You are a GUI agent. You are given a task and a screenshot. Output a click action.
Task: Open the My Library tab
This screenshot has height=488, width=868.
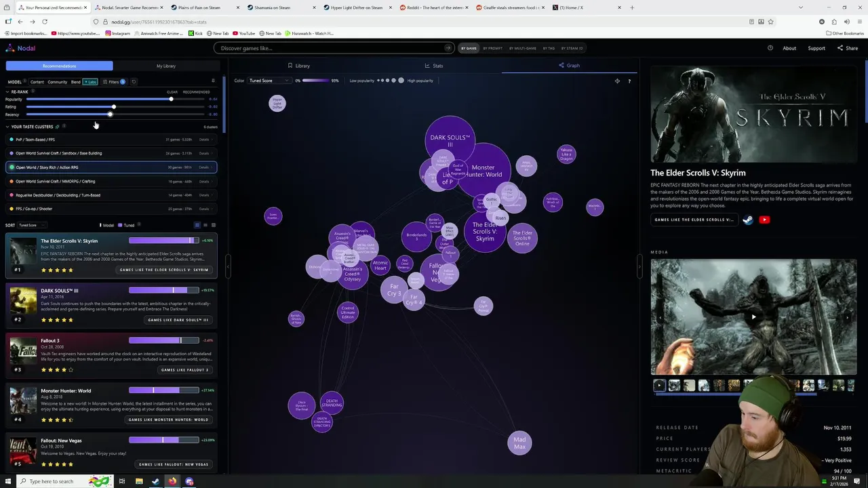(166, 66)
